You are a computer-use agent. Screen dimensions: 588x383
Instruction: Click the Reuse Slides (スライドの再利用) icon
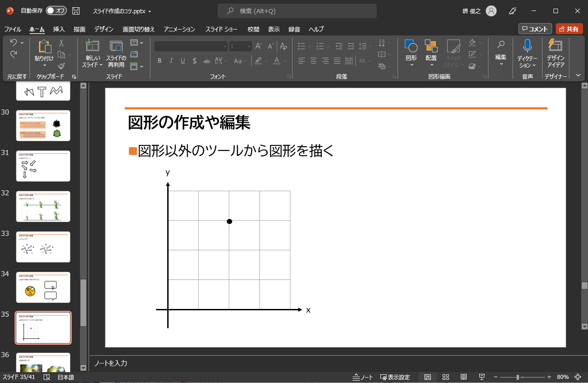click(x=116, y=47)
